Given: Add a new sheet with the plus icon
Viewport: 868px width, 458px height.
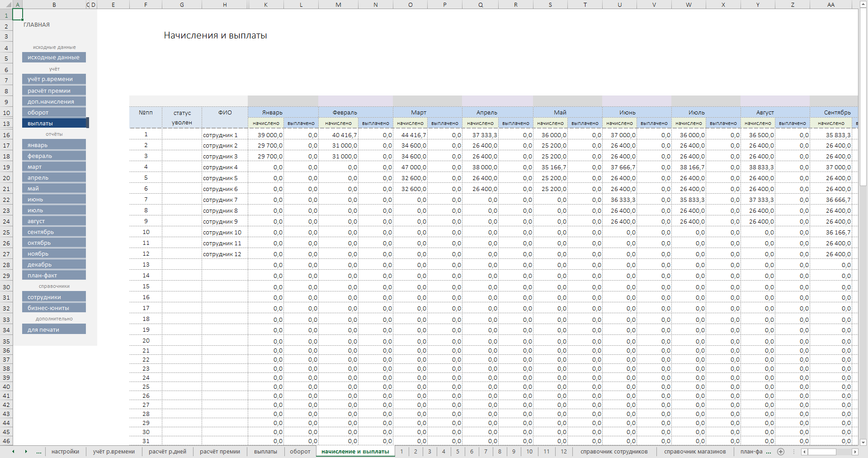Looking at the screenshot, I should [781, 452].
